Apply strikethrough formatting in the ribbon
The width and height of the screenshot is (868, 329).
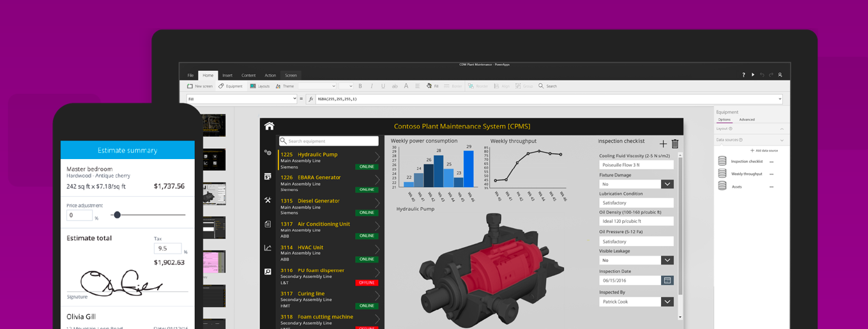coord(394,86)
